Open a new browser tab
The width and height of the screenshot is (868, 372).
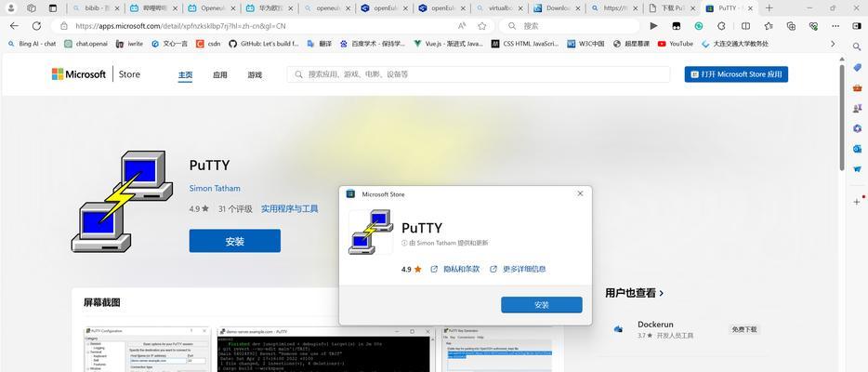[769, 8]
